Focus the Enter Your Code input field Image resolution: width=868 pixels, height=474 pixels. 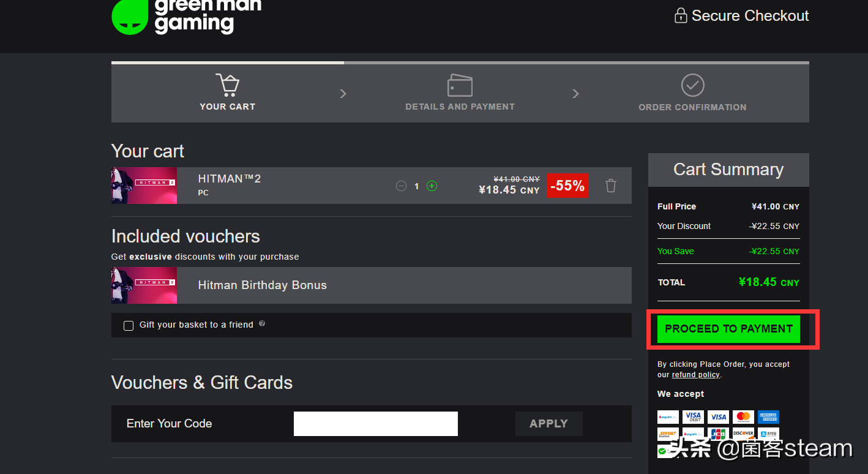376,424
